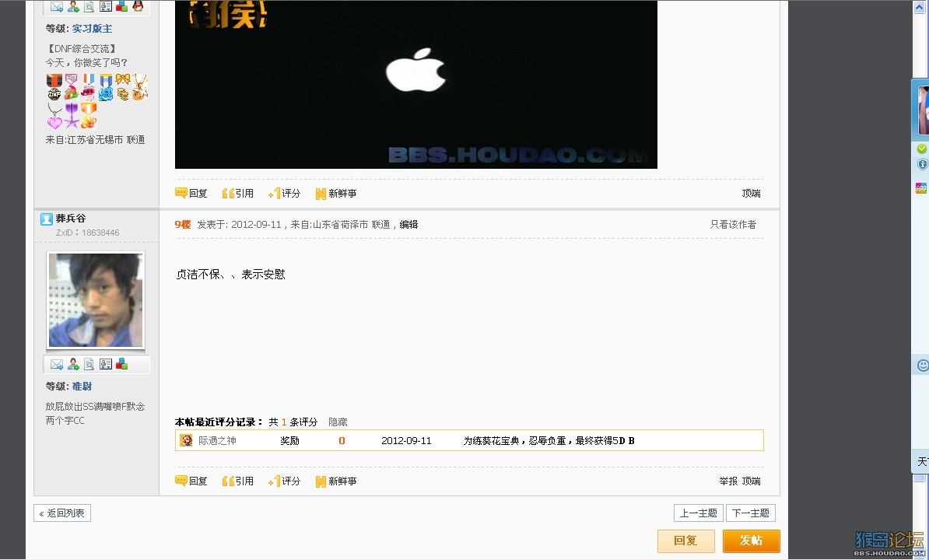
Task: Open 准尉 level link
Action: (82, 386)
